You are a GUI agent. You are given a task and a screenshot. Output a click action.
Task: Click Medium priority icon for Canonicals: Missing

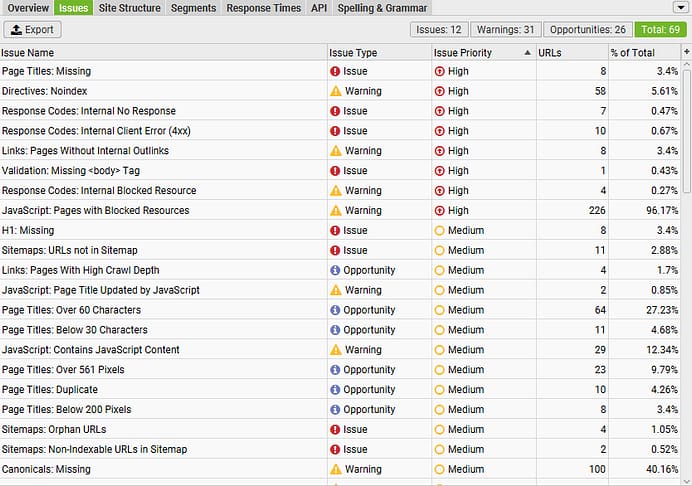[x=439, y=469]
